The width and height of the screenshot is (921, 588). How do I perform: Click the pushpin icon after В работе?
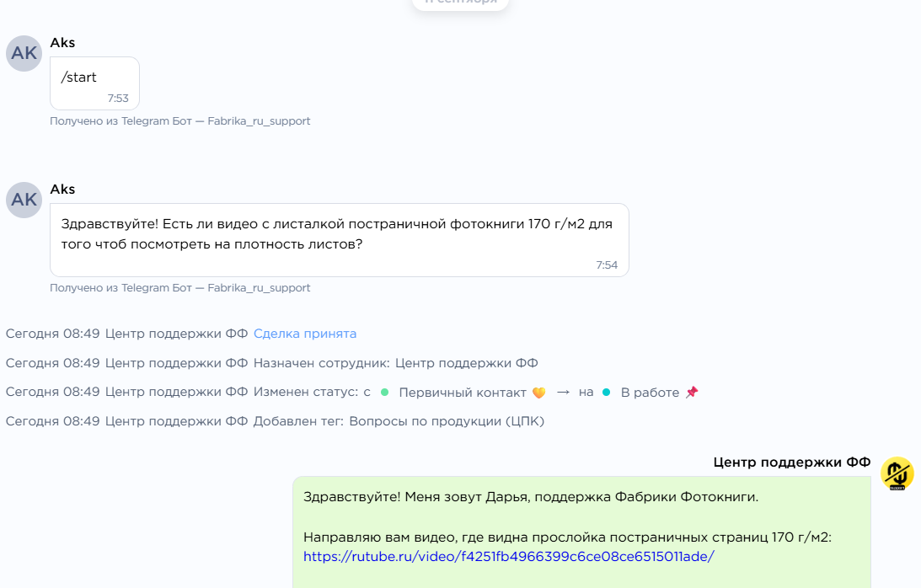[692, 393]
